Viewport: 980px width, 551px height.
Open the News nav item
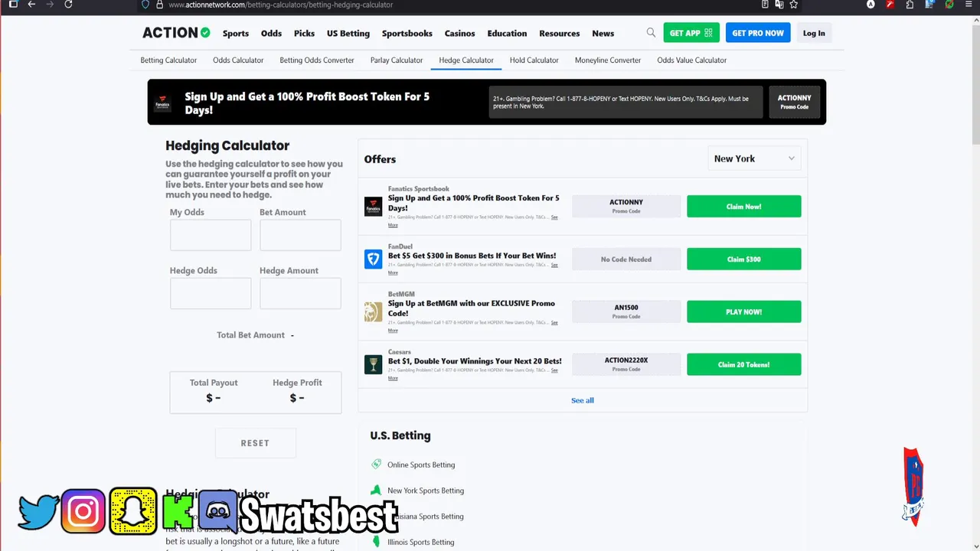pos(603,34)
